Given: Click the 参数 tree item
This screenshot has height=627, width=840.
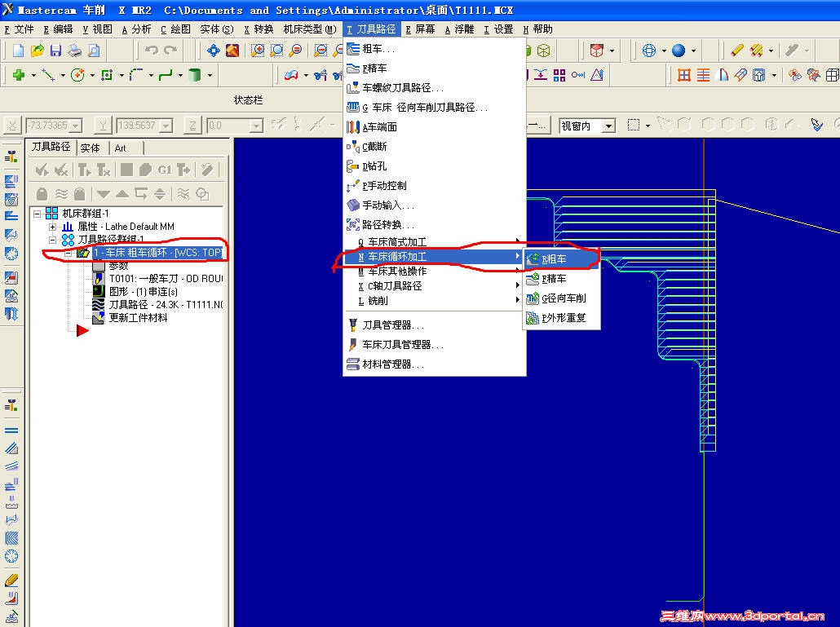Looking at the screenshot, I should [118, 266].
